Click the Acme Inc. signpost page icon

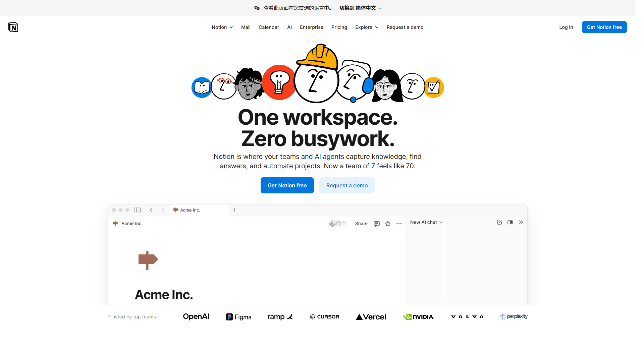tap(116, 223)
